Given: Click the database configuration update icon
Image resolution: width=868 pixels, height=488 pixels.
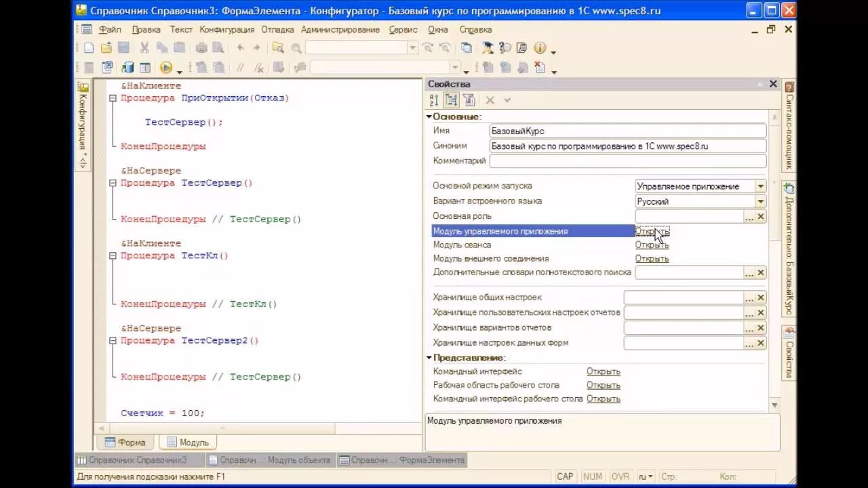Looking at the screenshot, I should click(127, 68).
